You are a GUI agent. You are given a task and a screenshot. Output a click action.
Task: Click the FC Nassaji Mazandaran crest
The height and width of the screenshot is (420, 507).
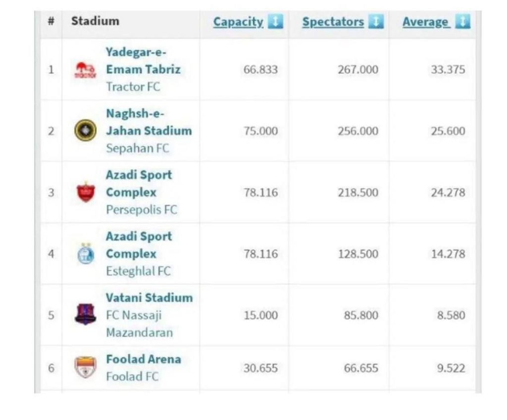click(x=85, y=314)
